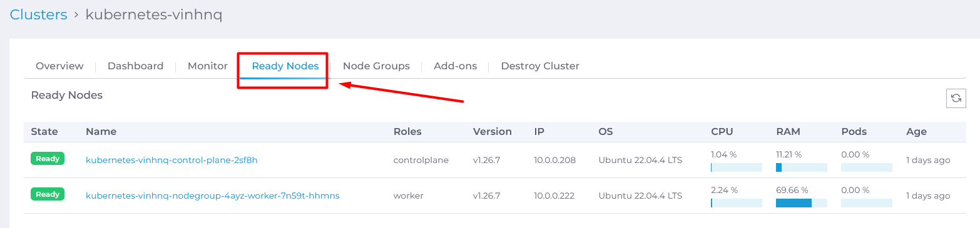
Task: Click the CPU column header
Action: [722, 132]
